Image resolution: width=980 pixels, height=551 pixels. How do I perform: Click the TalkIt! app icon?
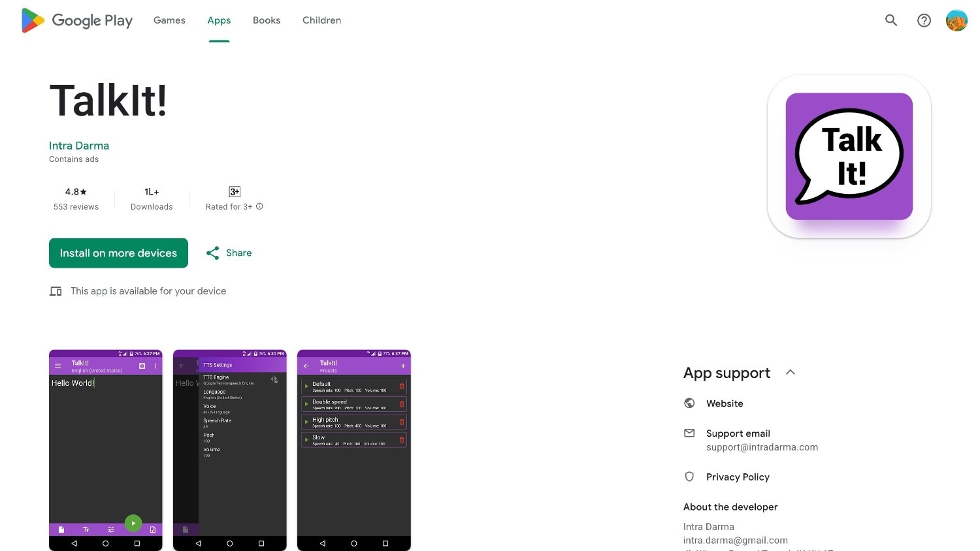point(849,156)
